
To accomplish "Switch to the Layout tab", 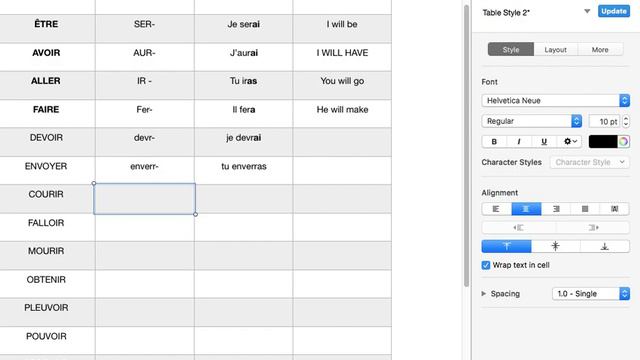I will point(556,49).
